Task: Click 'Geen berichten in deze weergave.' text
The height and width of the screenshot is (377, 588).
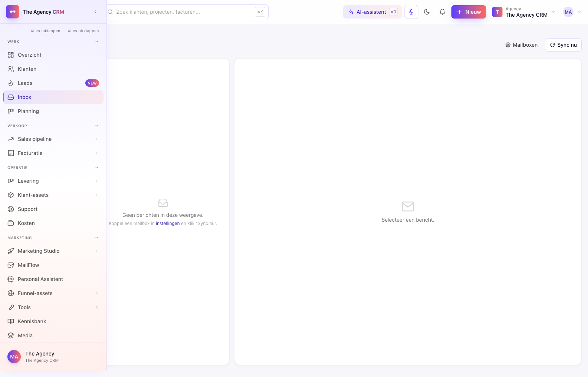Action: click(163, 215)
